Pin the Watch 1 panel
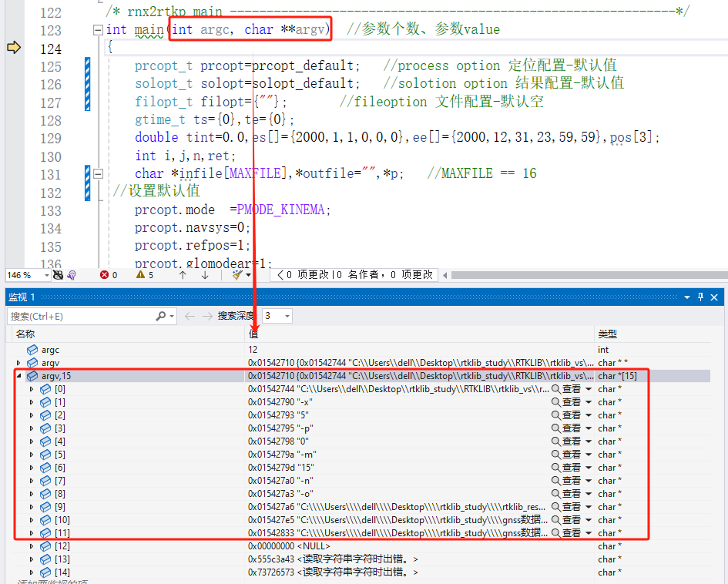 pos(700,297)
